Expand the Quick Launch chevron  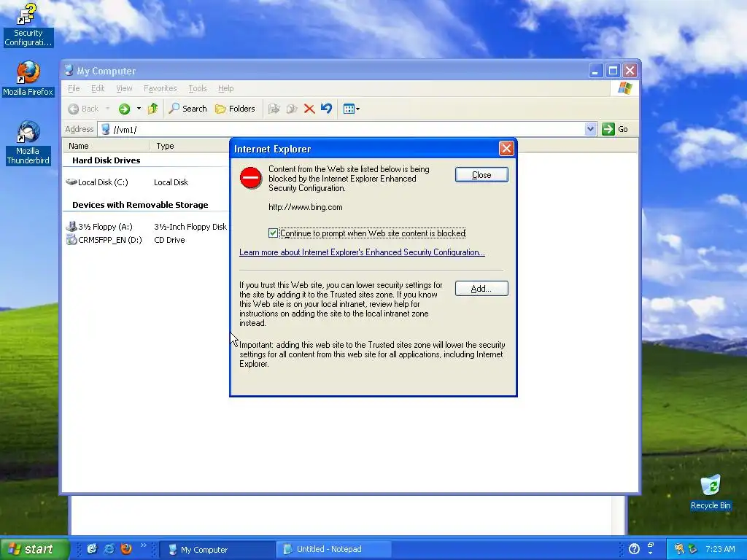coord(143,545)
